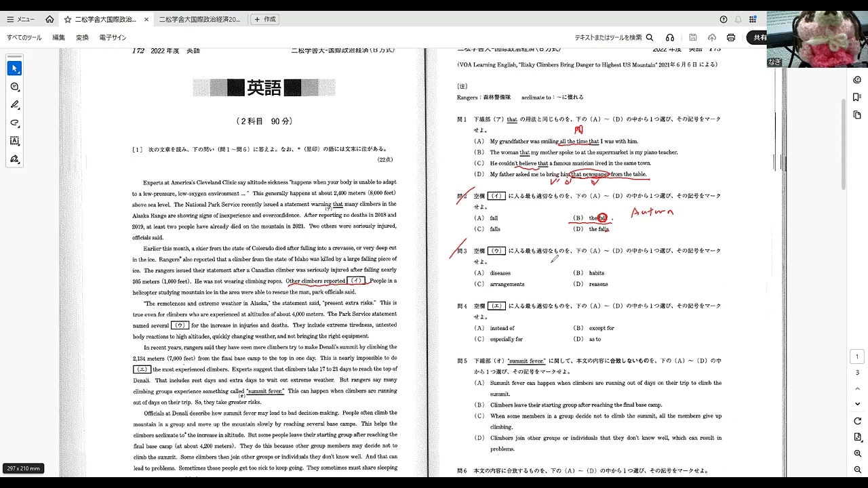Viewport: 868px width, 488px height.
Task: Open notifications bell
Action: tap(738, 20)
